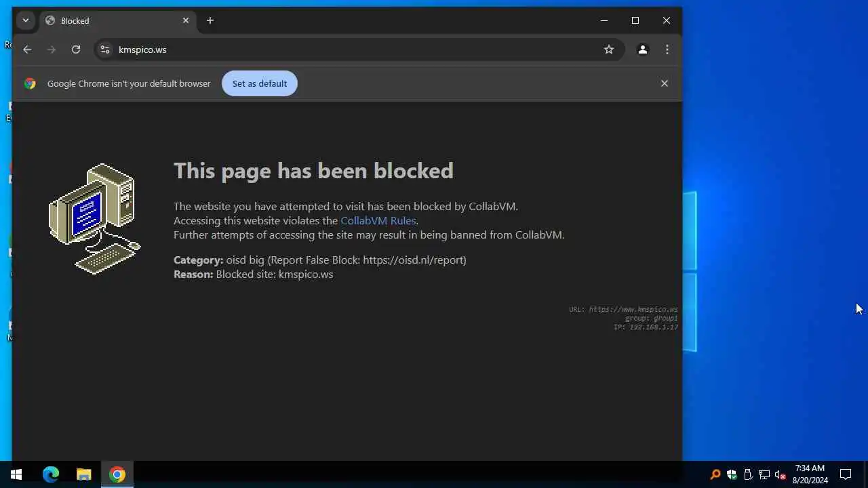Image resolution: width=868 pixels, height=488 pixels.
Task: Click the safely remove hardware tray icon
Action: 748,474
